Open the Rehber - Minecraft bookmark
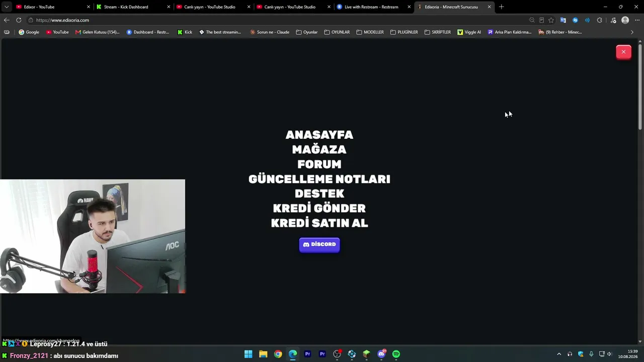This screenshot has width=644, height=362. [x=560, y=32]
